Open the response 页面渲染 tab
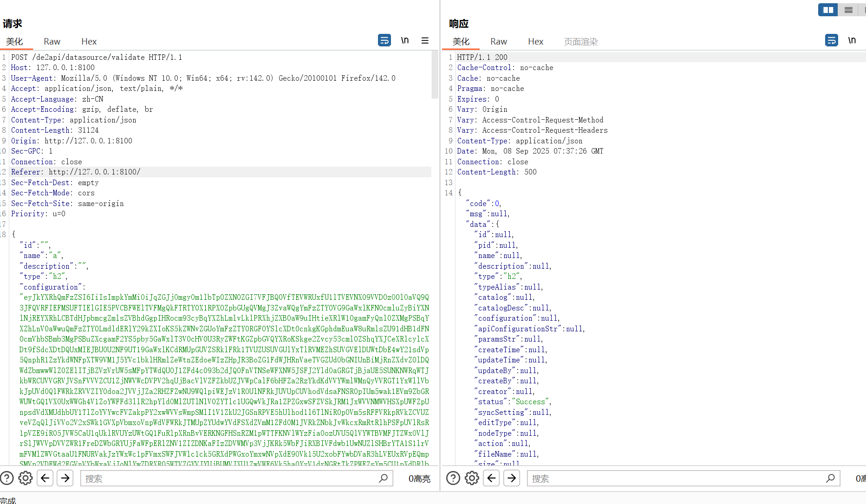 point(580,42)
